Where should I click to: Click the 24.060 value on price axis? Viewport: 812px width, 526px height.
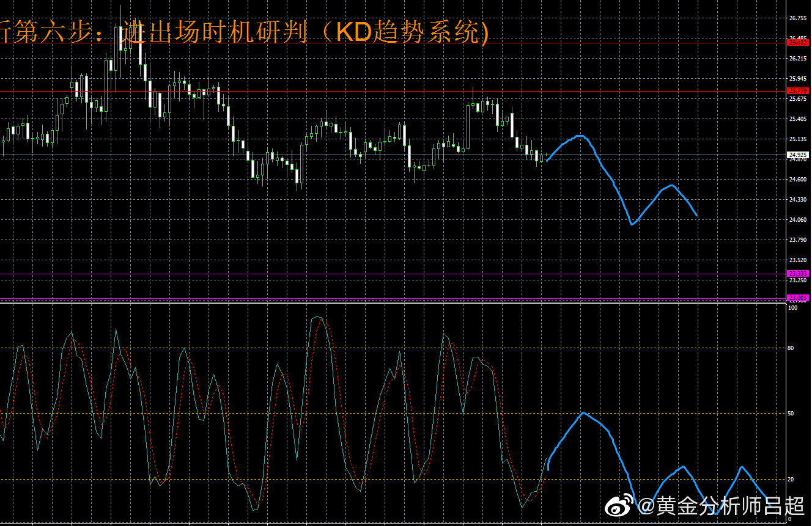pos(797,220)
